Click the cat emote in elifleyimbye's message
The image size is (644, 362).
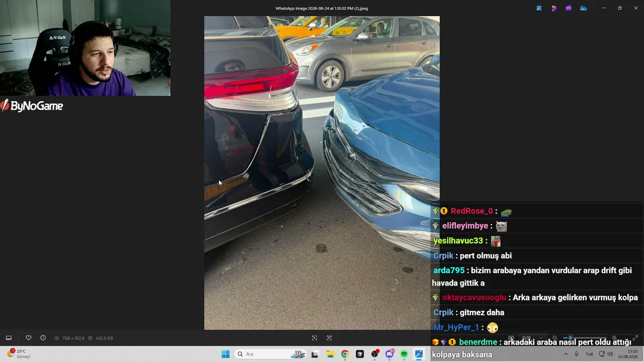click(x=501, y=226)
